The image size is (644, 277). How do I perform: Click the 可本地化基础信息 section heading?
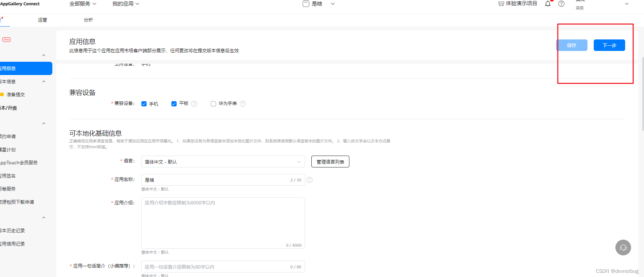pos(95,133)
